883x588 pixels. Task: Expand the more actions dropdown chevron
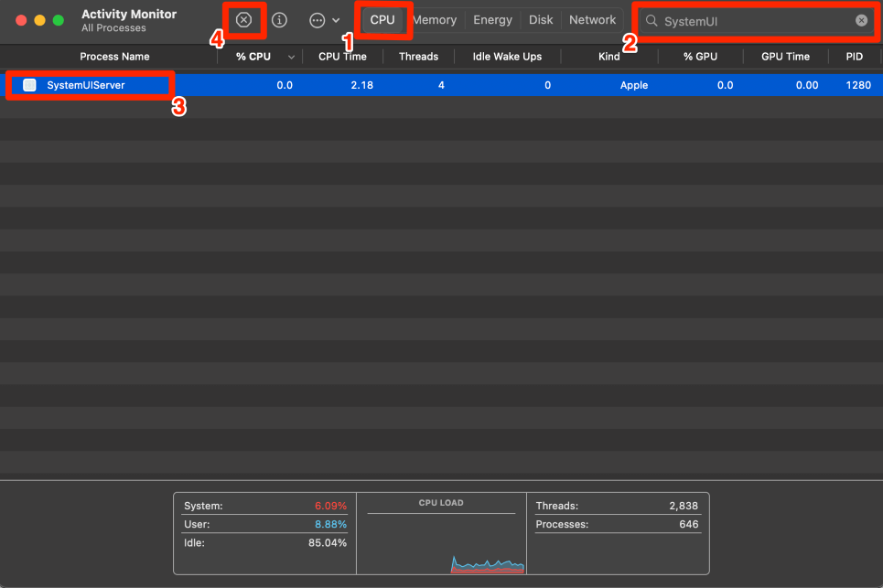coord(337,20)
